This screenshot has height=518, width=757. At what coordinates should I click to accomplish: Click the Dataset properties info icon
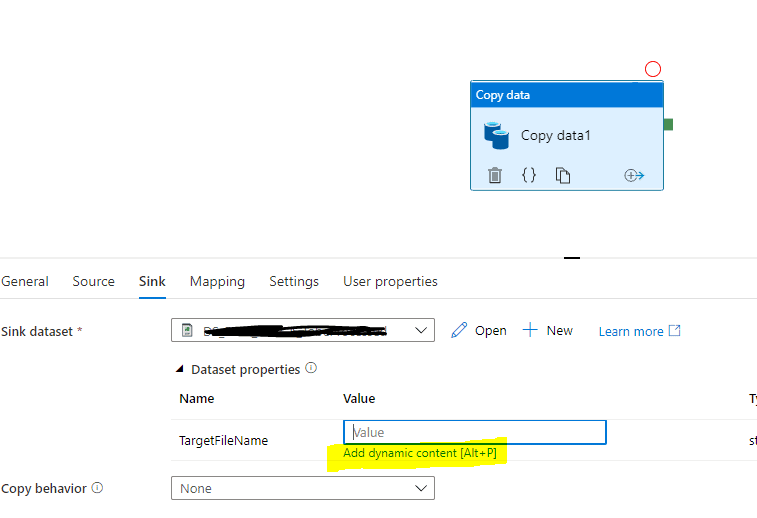point(311,368)
